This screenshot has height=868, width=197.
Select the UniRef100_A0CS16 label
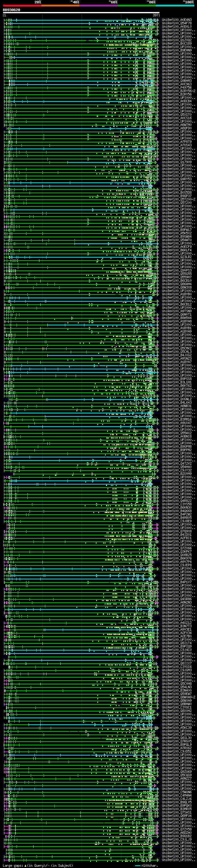coord(176,118)
